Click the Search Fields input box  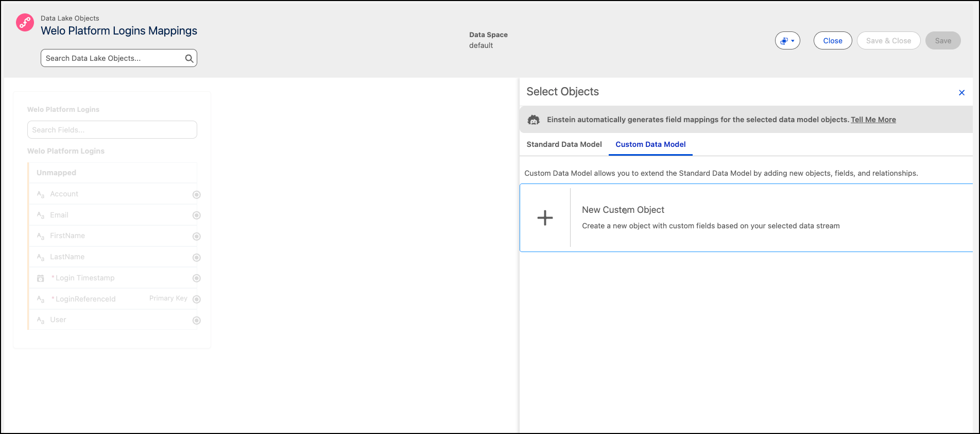click(x=112, y=130)
